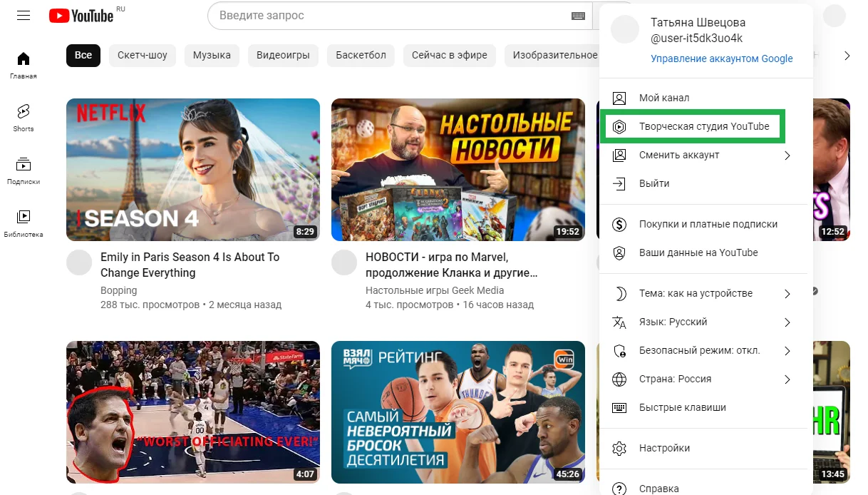Open Библиотека in the sidebar
This screenshot has width=868, height=495.
[24, 223]
